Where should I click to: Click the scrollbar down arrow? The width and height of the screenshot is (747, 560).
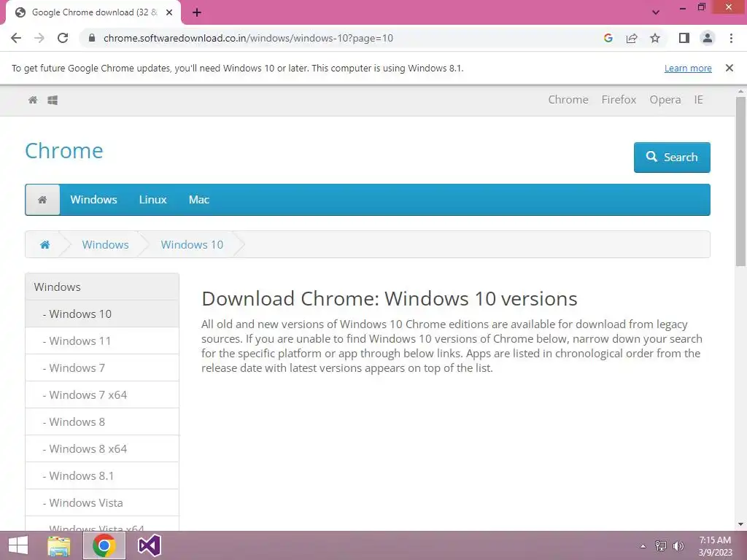pyautogui.click(x=741, y=524)
